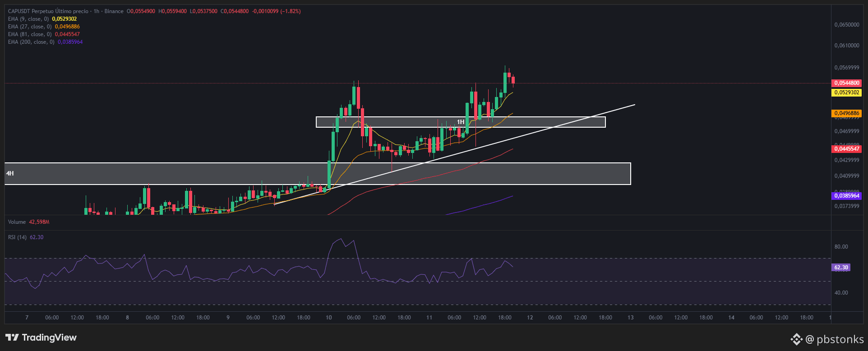
Task: Select the 1H zone label
Action: (x=461, y=122)
